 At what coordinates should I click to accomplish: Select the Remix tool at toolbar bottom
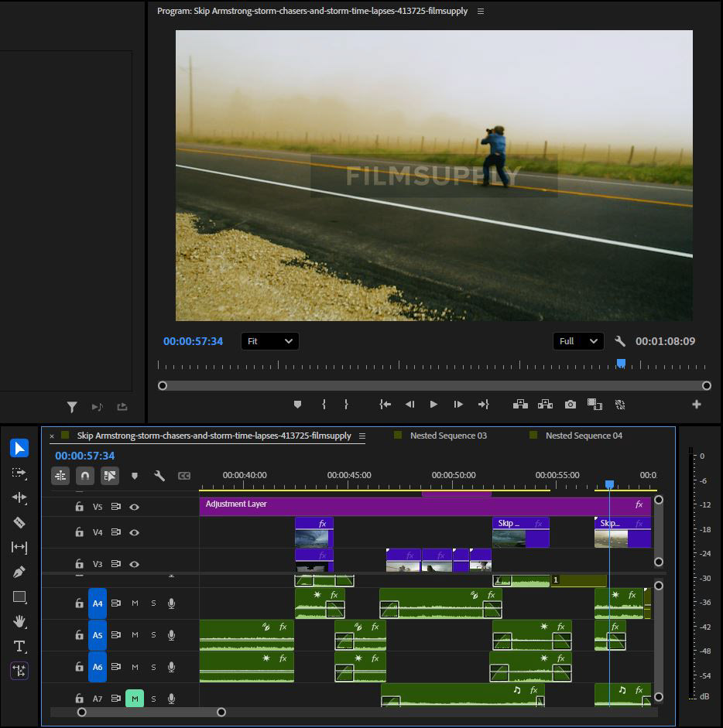click(19, 671)
